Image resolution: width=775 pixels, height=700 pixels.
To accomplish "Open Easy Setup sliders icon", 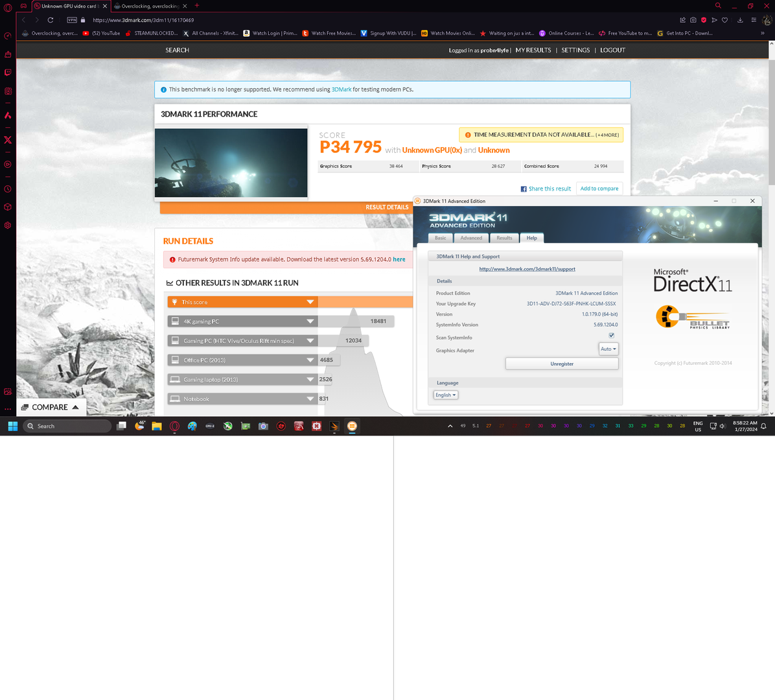I will coord(754,20).
